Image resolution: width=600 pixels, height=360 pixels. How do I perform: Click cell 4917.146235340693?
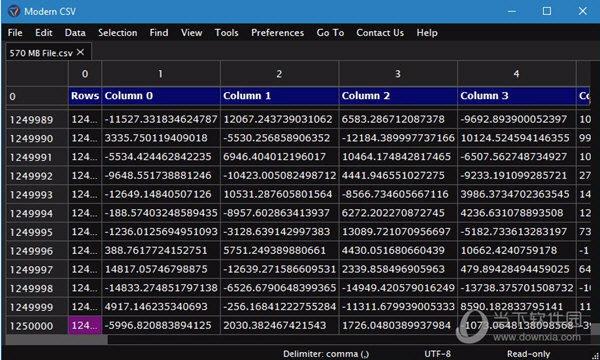tap(161, 307)
